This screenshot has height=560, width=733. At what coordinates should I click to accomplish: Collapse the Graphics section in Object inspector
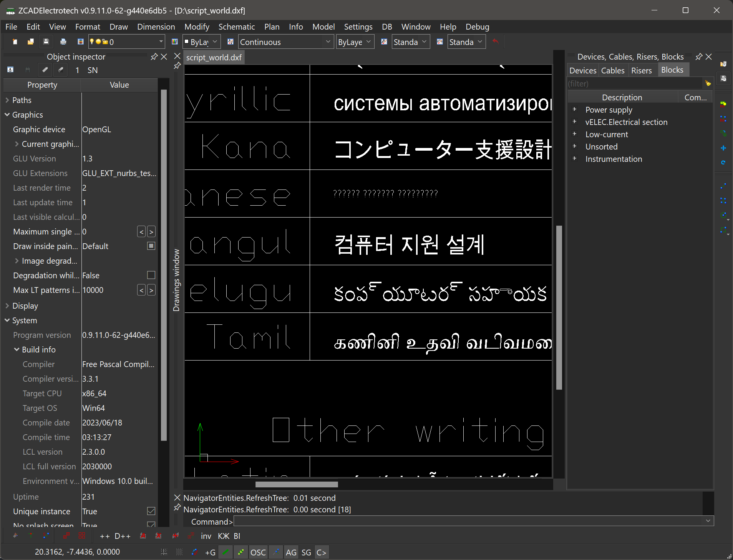[x=7, y=115]
